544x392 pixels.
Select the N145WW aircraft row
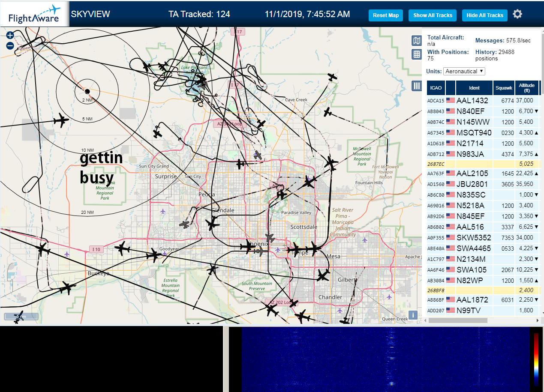[483, 122]
